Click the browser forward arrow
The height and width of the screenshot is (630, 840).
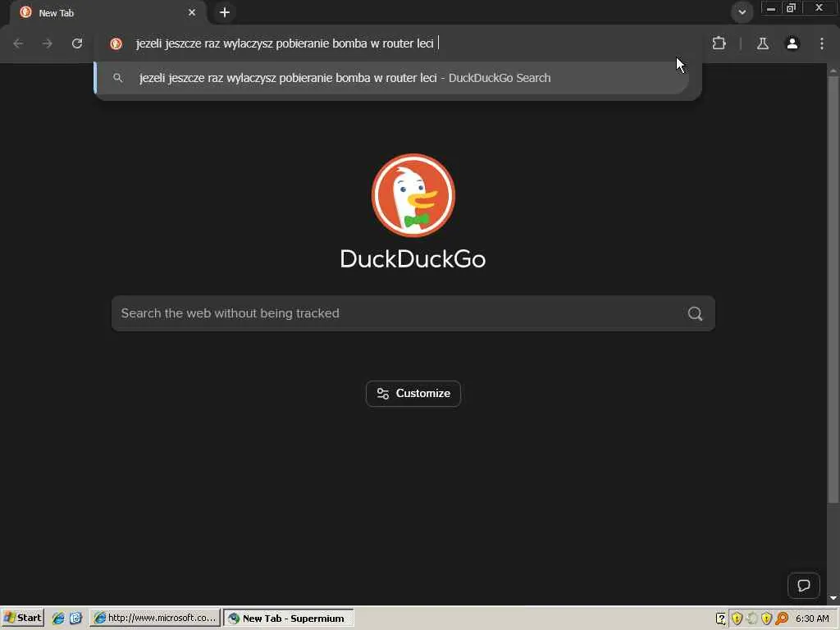coord(48,43)
